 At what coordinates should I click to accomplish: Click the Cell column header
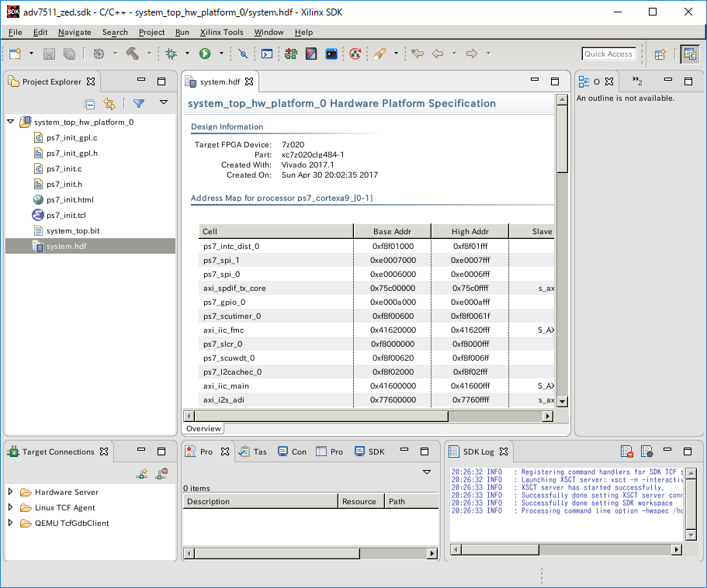click(276, 231)
